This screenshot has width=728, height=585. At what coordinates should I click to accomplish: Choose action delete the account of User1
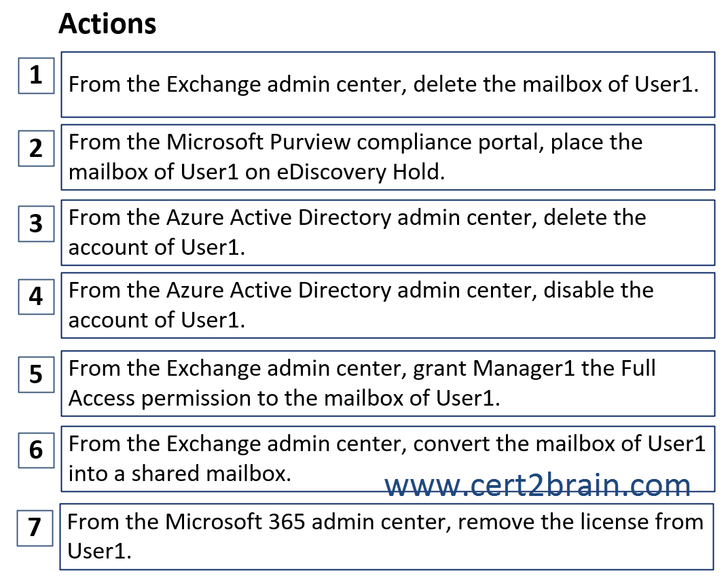pyautogui.click(x=388, y=232)
